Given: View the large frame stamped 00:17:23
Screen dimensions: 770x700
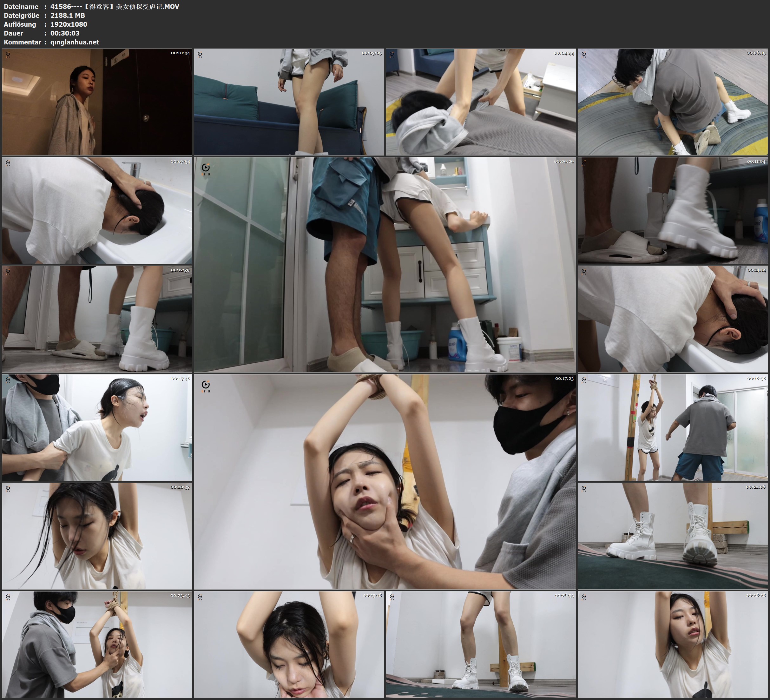Looking at the screenshot, I should pyautogui.click(x=385, y=481).
